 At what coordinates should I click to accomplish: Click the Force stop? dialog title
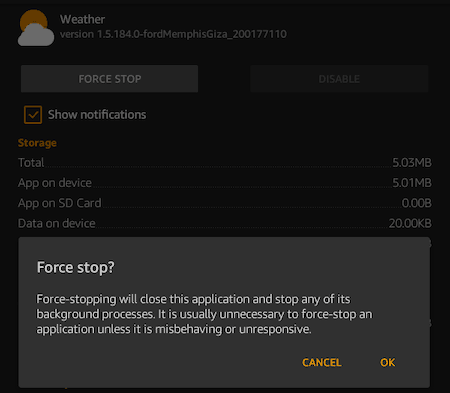(x=76, y=267)
